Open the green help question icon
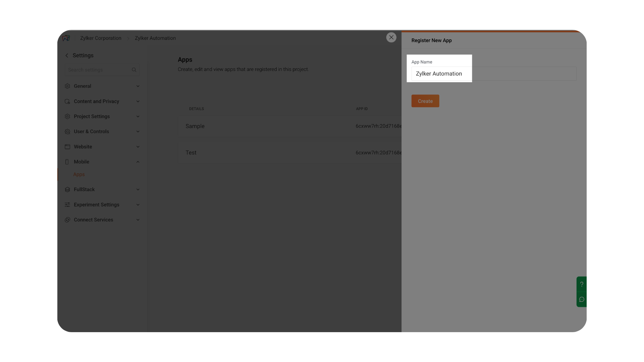644x362 pixels. (x=582, y=284)
